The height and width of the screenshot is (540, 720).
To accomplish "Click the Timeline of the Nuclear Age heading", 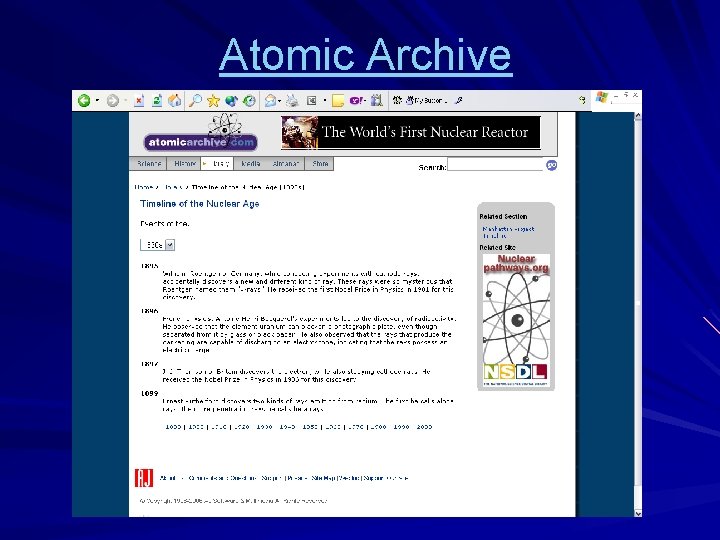I will point(200,203).
